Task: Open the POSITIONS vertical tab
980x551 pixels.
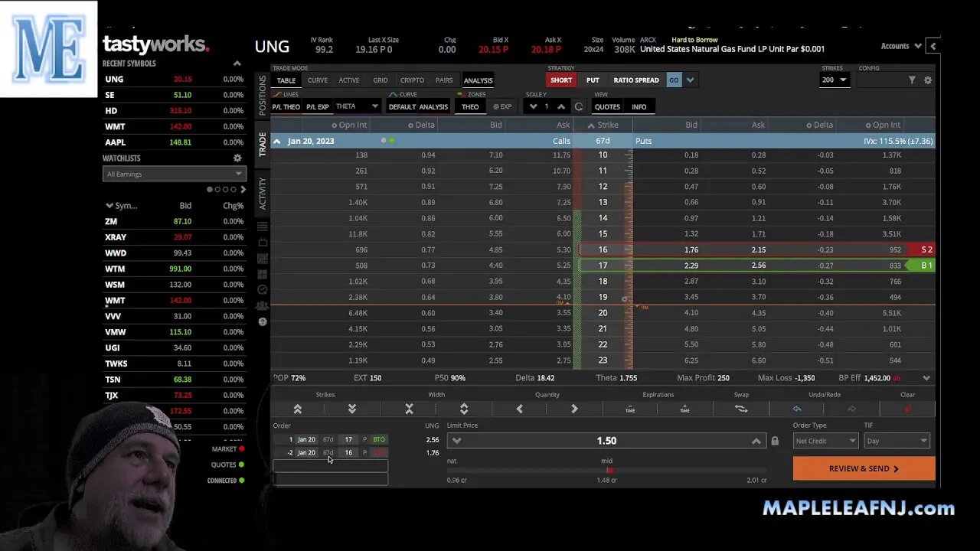Action: pyautogui.click(x=263, y=95)
